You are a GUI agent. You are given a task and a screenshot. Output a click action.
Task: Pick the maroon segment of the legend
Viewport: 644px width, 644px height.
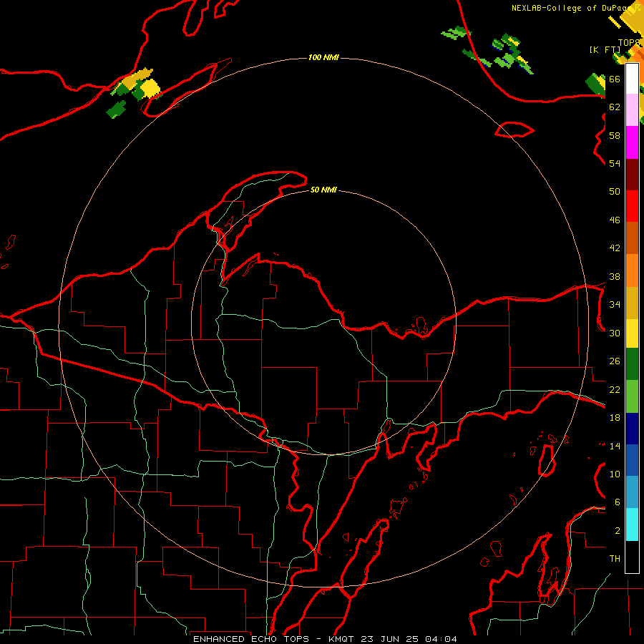(632, 175)
